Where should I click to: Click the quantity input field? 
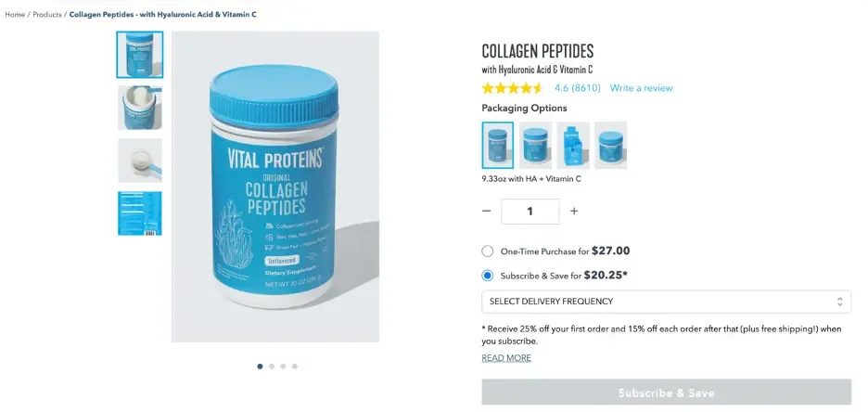[530, 212]
